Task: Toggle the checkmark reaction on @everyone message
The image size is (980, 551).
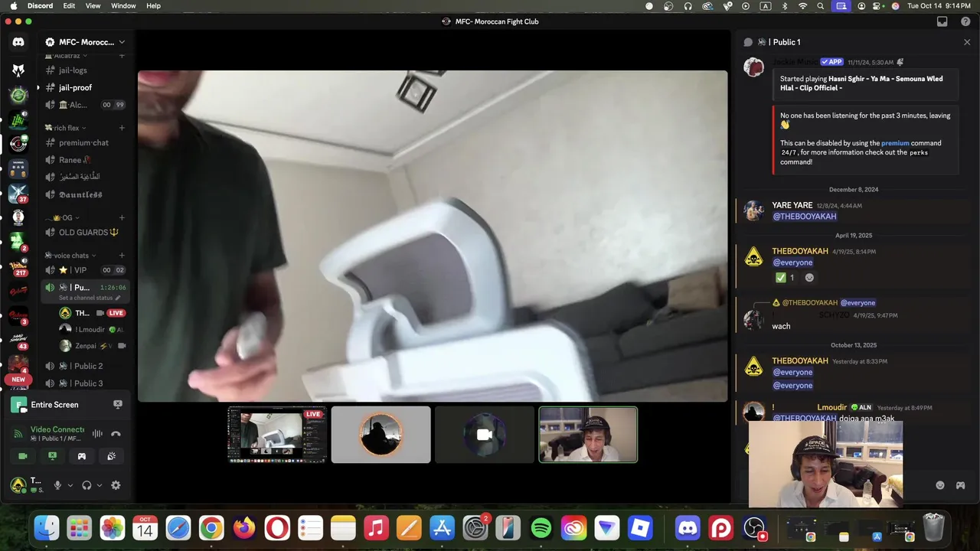Action: pyautogui.click(x=786, y=278)
